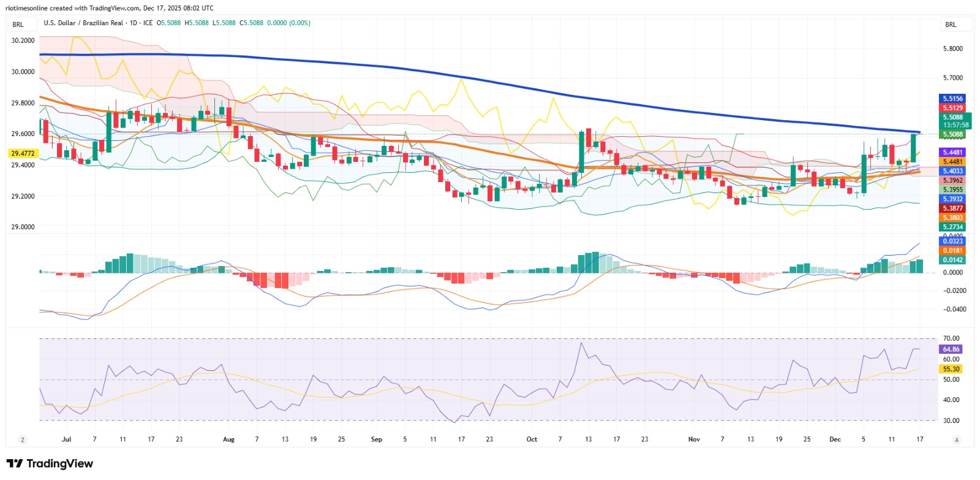
Task: Click the Sep label on the time axis
Action: tap(376, 440)
